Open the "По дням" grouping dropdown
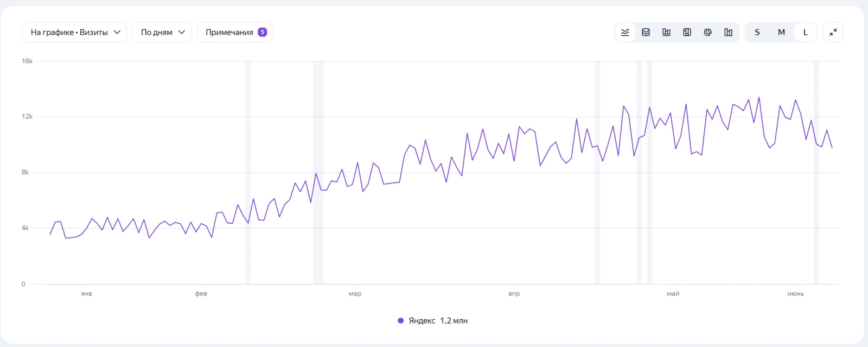 [x=162, y=32]
